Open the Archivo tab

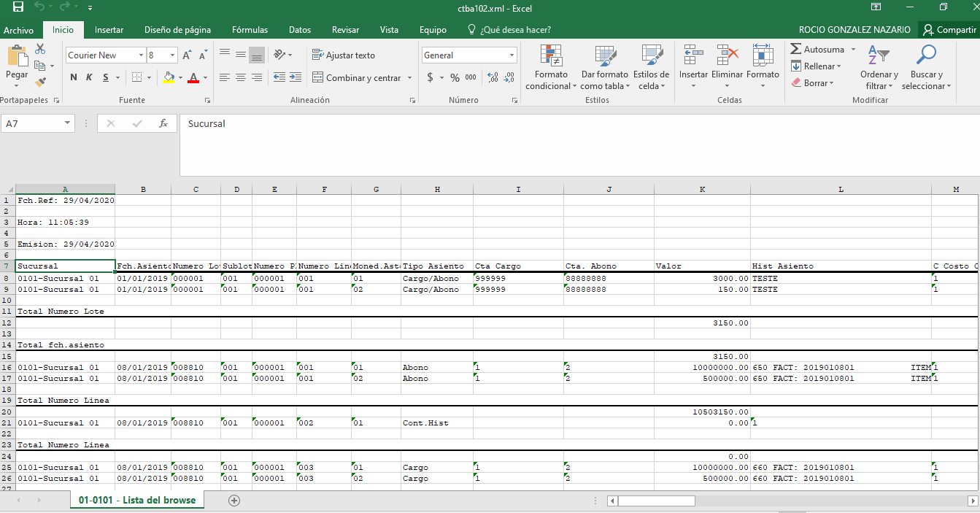click(x=19, y=30)
